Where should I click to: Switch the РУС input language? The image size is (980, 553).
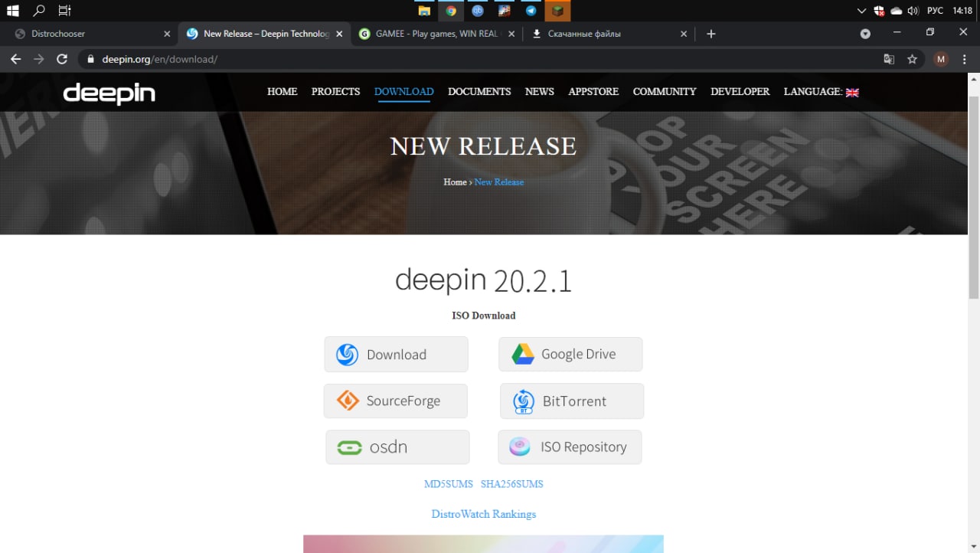tap(935, 11)
